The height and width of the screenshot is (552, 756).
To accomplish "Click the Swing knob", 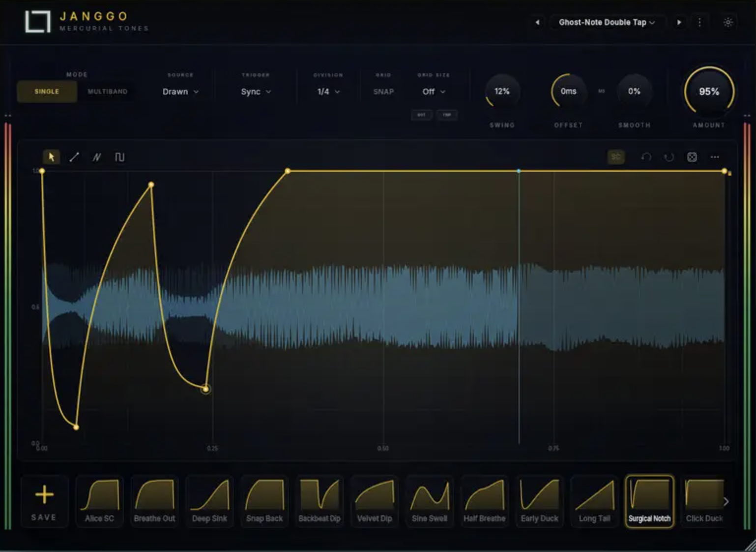I will (502, 91).
